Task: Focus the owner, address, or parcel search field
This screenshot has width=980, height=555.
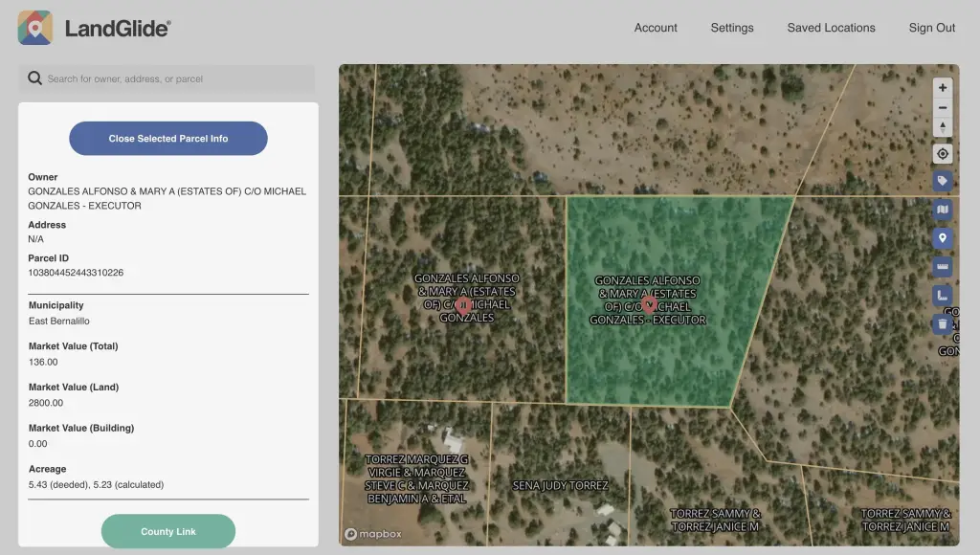Action: (177, 78)
